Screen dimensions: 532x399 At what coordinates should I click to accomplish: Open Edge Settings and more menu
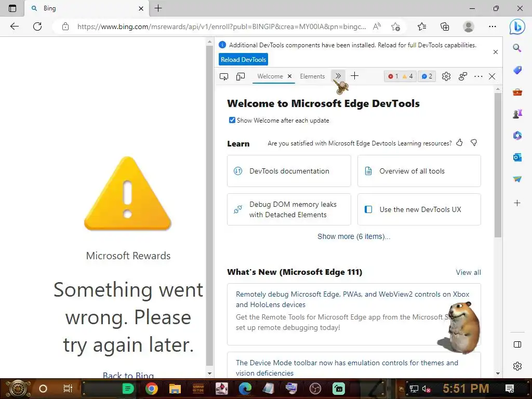click(493, 26)
